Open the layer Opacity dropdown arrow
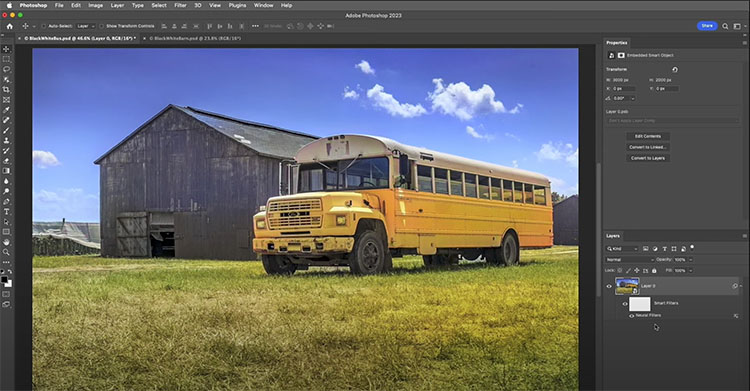This screenshot has width=750, height=391. click(690, 259)
